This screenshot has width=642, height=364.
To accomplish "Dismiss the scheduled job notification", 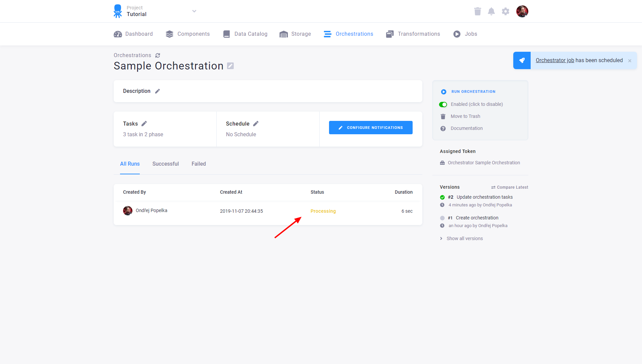I will click(630, 60).
